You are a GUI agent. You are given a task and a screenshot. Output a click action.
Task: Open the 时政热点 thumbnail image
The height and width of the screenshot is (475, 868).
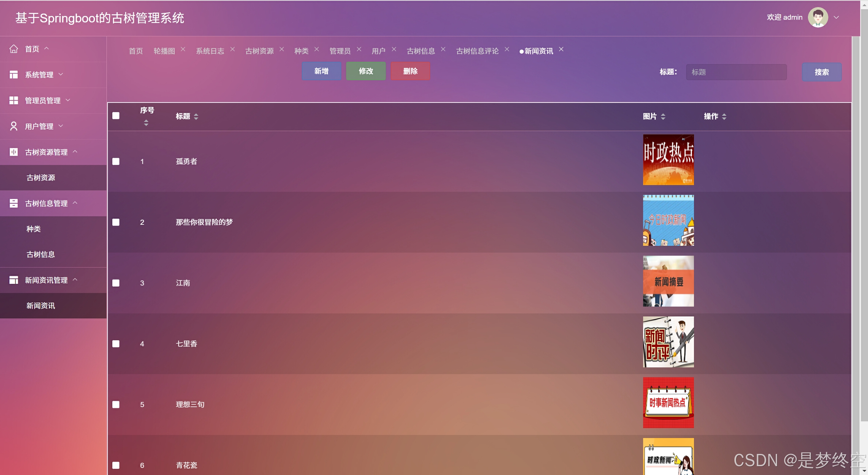[668, 160]
